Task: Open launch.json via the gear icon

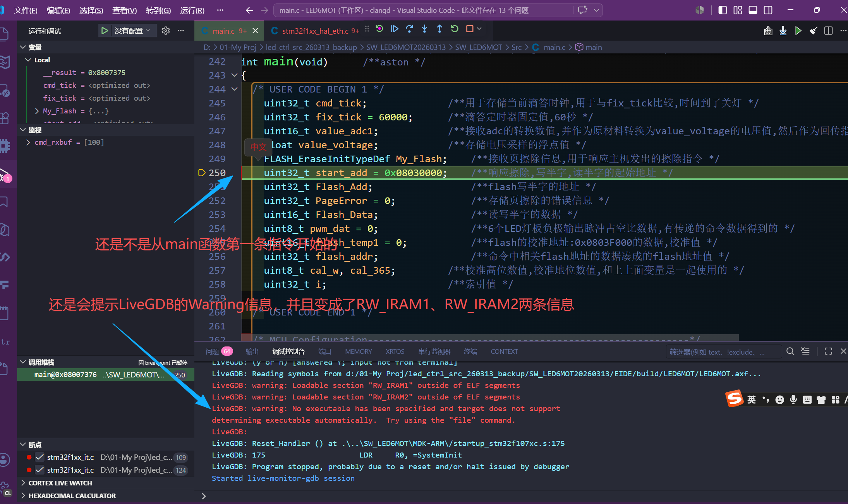Action: [x=166, y=31]
